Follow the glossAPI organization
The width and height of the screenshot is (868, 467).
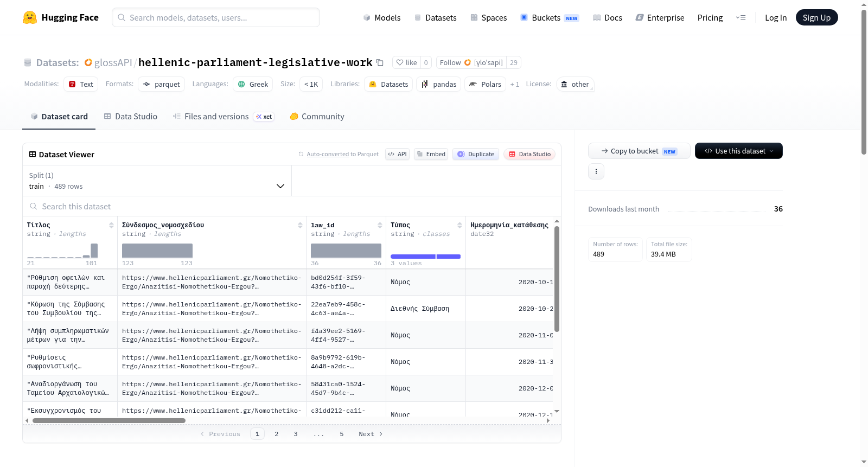pyautogui.click(x=471, y=62)
